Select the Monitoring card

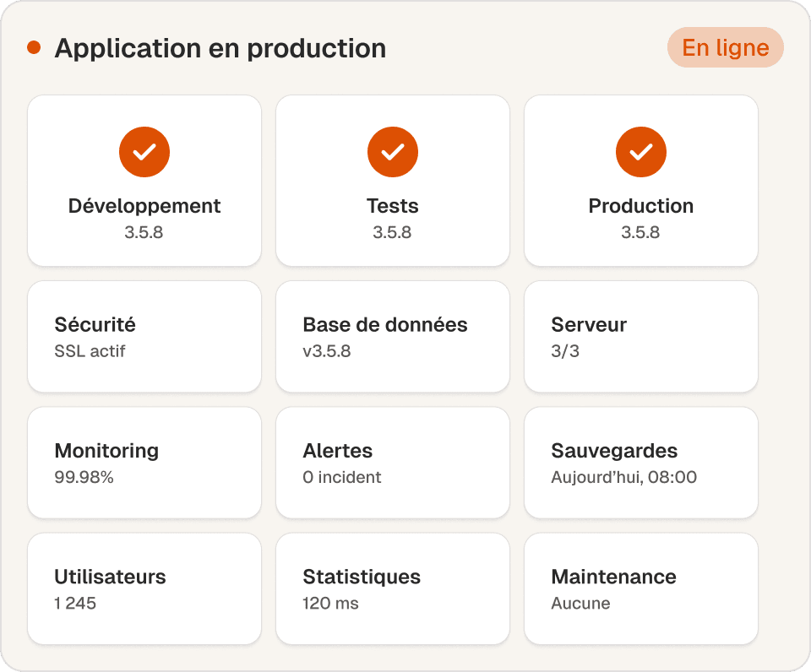pyautogui.click(x=144, y=463)
